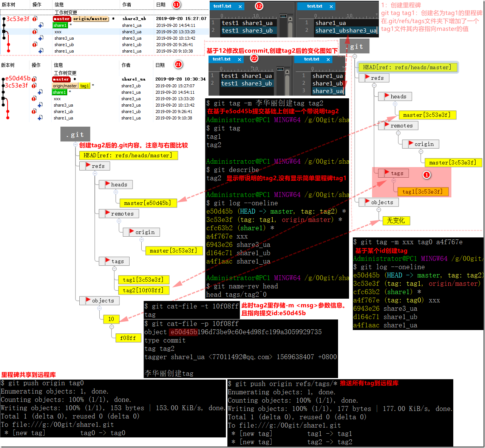Click red flag on origin node in right .git tree
This screenshot has width=485, height=448.
coord(411,144)
